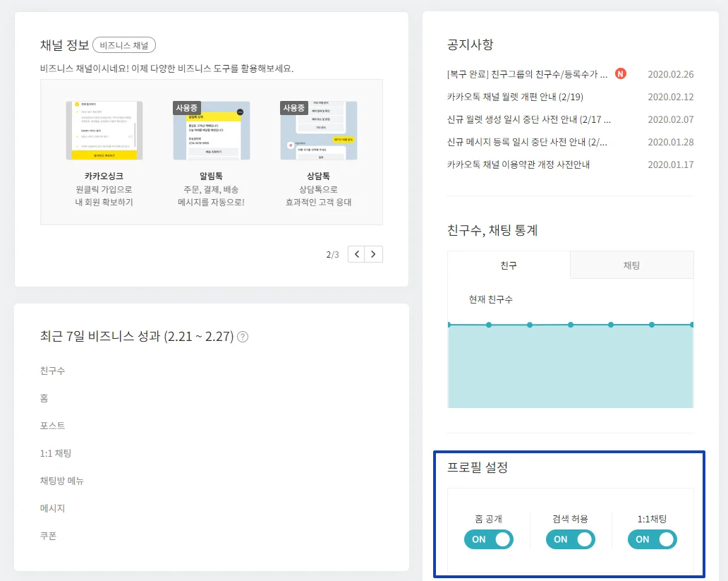Viewport: 728px width, 581px height.
Task: Toggle the 검색 허용 switch
Action: coord(570,539)
